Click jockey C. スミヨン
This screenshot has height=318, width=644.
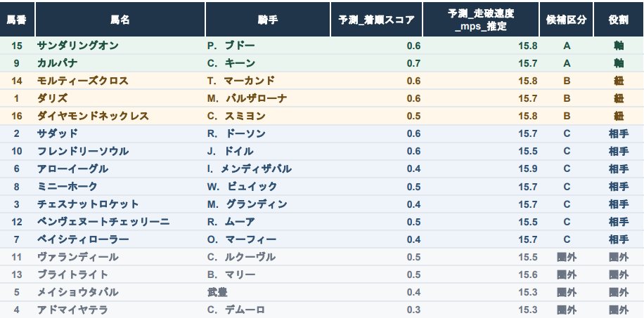point(236,116)
